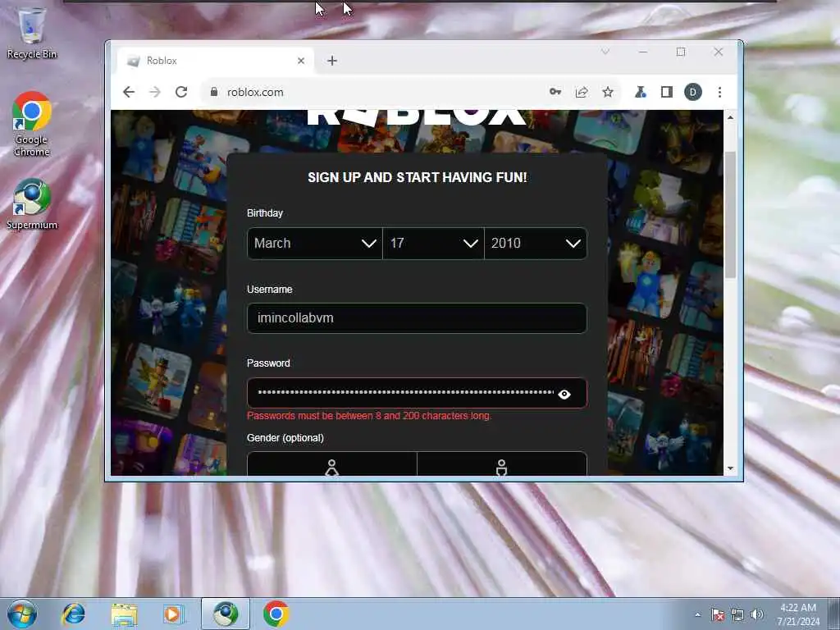Open network status tray icon
Screen dimensions: 840x630
click(737, 614)
